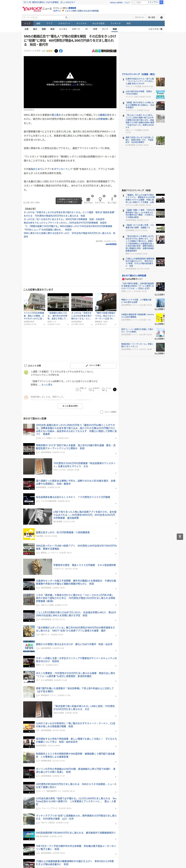Screen dimensions: 186x868
Task: Focus the キーワードを入力 search field
Action: [x=44, y=18]
